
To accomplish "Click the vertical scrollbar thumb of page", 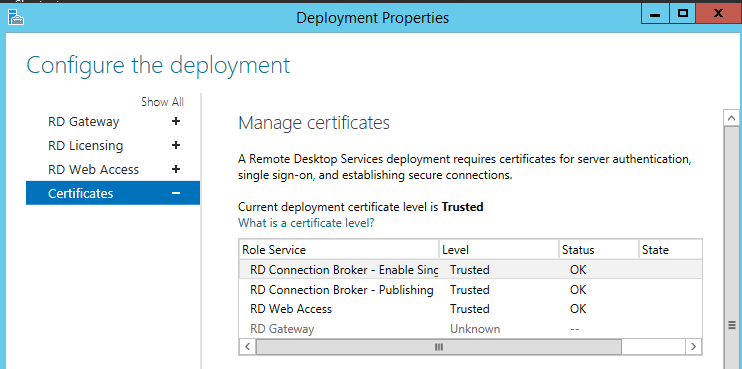I will click(732, 247).
